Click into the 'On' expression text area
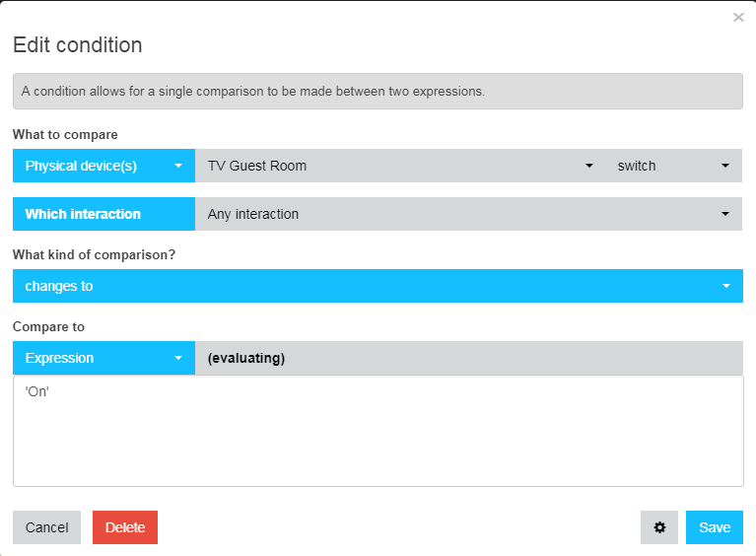The width and height of the screenshot is (756, 556). 378,431
